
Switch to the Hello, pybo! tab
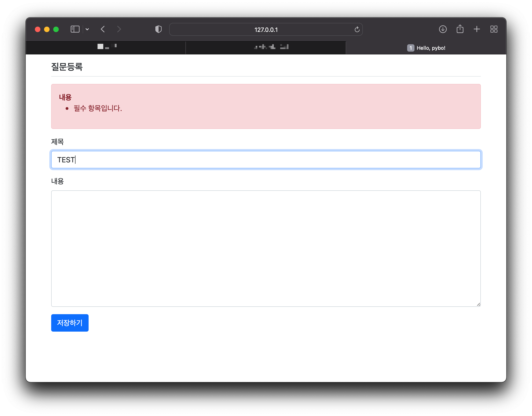[x=426, y=48]
